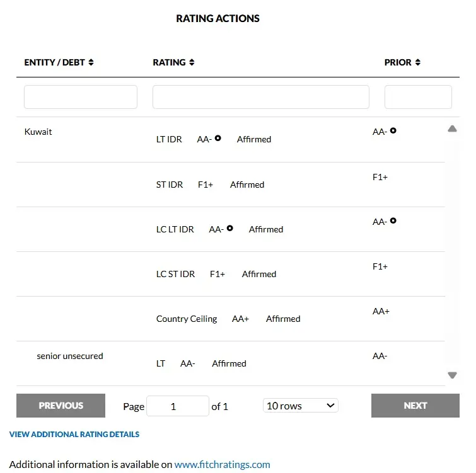The width and height of the screenshot is (476, 473).
Task: Click outlook icon in Prior column, first row
Action: [x=393, y=130]
